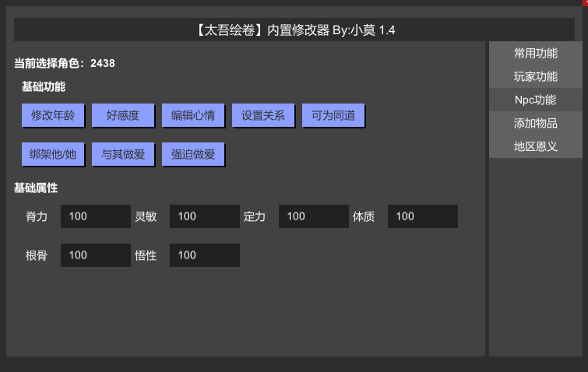
Task: Click the 内置修改器 title bar text
Action: point(294,30)
